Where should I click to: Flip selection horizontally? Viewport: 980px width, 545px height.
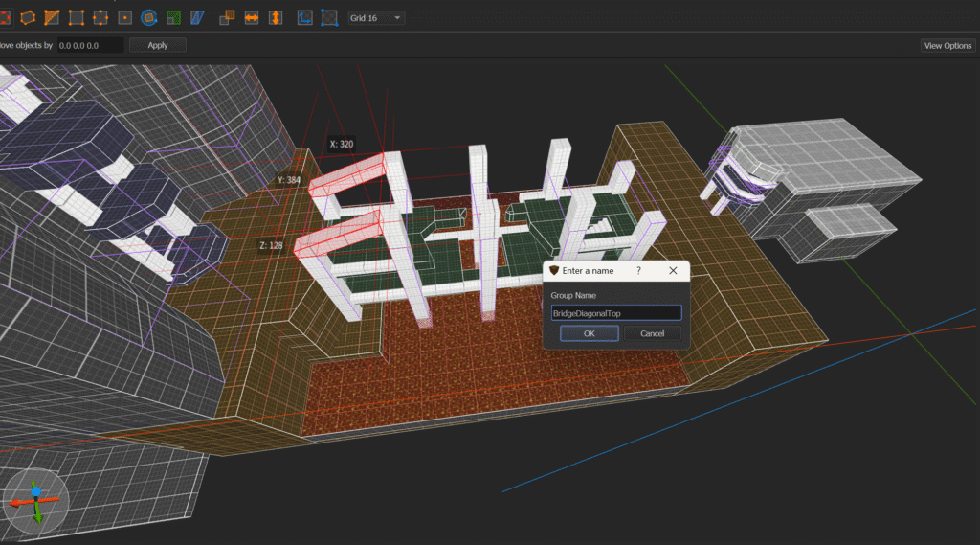[252, 17]
